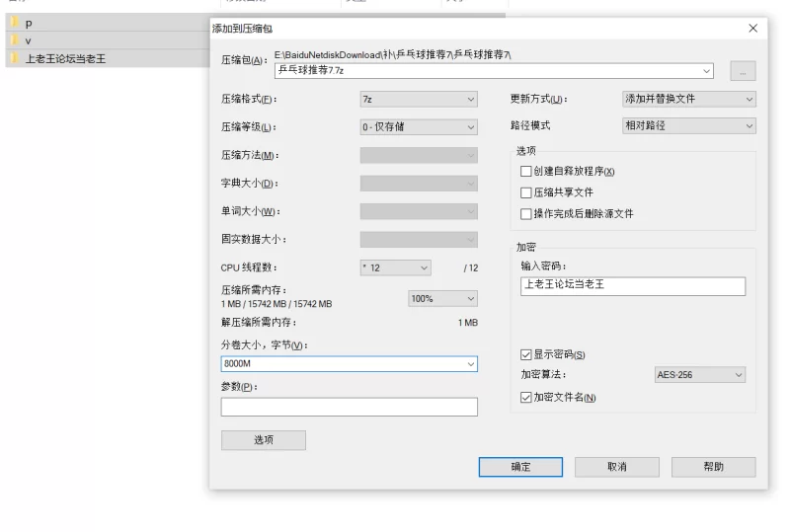
Task: Click the folder icon for 上老王论坛当老王
Action: click(15, 58)
